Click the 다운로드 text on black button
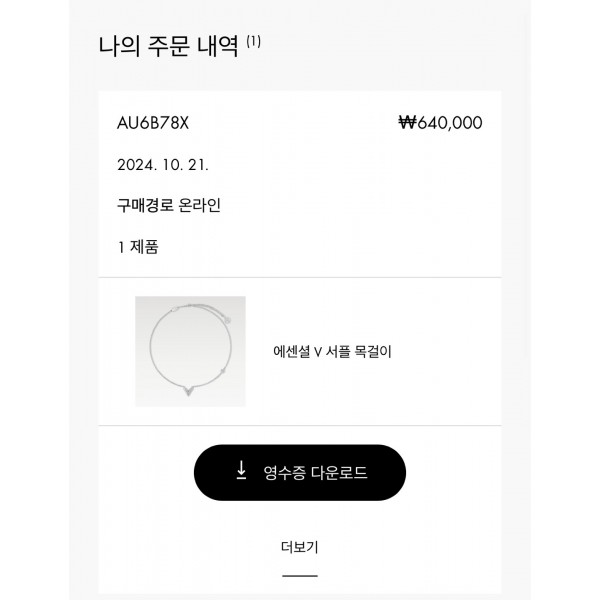 point(339,473)
